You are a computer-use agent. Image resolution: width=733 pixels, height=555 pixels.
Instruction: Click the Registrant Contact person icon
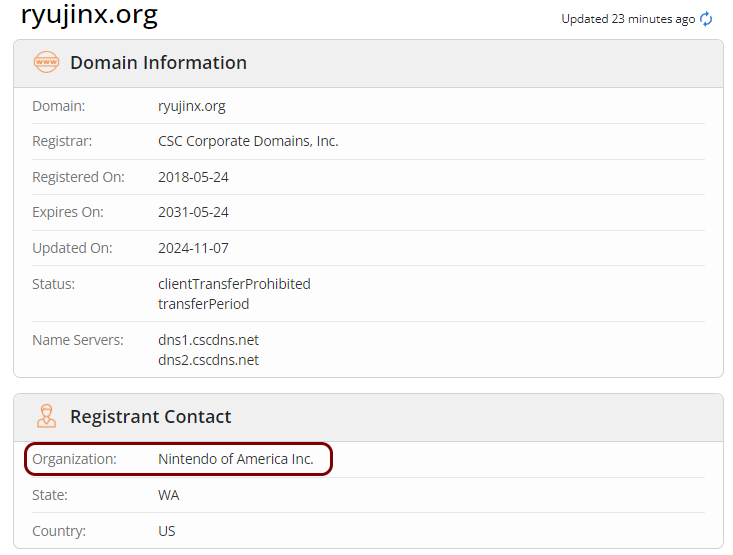pyautogui.click(x=46, y=417)
